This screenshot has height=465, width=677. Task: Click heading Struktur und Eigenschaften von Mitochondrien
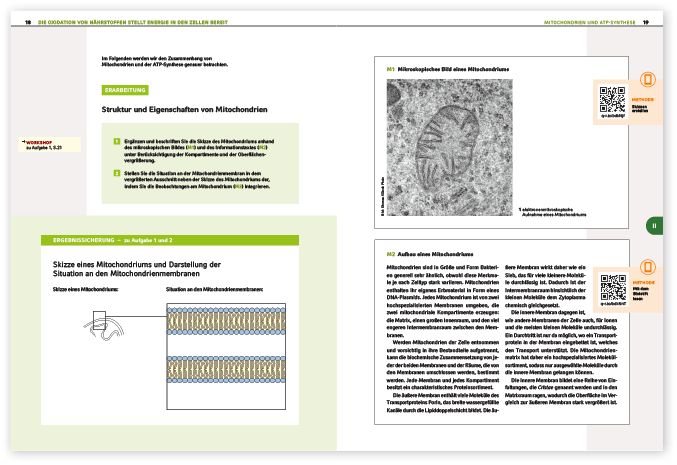(184, 110)
